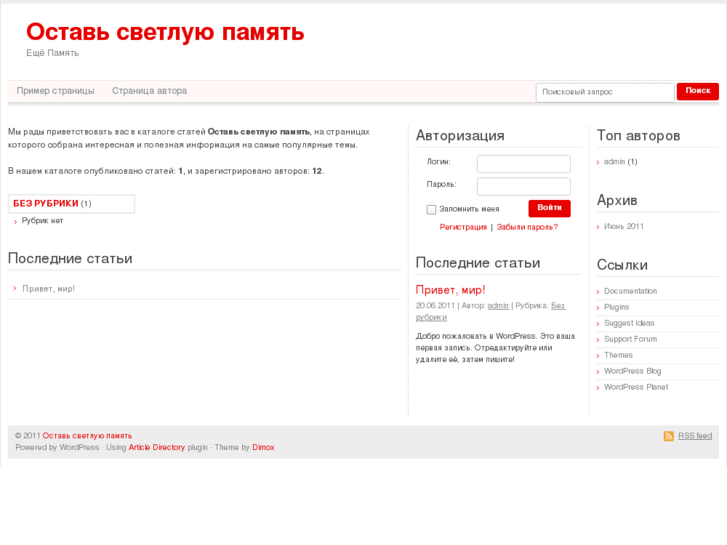Open the Регистрация link
The image size is (727, 545).
(x=463, y=227)
